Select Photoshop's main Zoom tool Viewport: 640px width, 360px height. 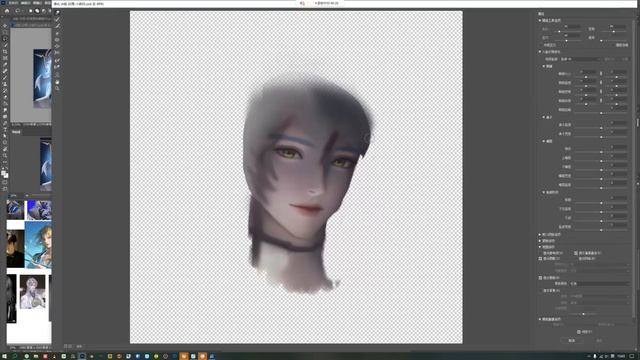coord(5,156)
